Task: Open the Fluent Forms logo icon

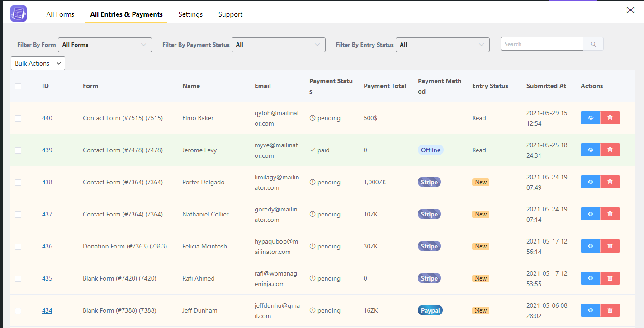Action: [18, 14]
